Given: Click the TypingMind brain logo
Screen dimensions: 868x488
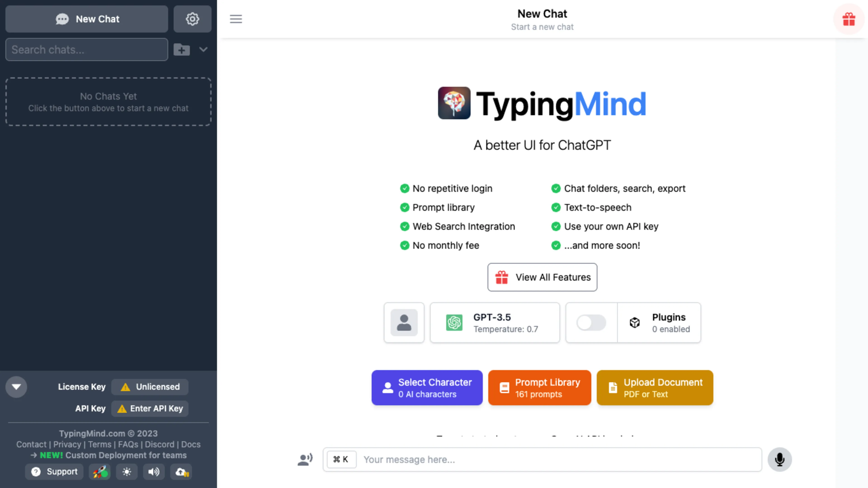Looking at the screenshot, I should pos(454,103).
